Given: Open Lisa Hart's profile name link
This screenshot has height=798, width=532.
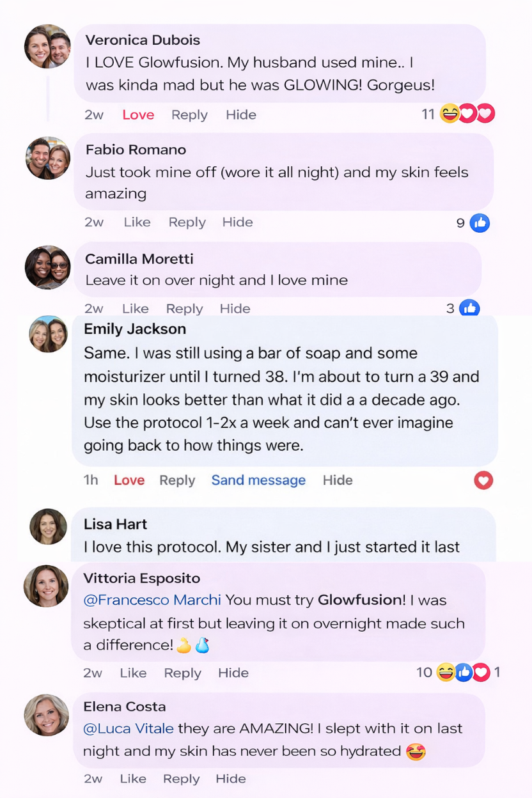Looking at the screenshot, I should coord(116,524).
